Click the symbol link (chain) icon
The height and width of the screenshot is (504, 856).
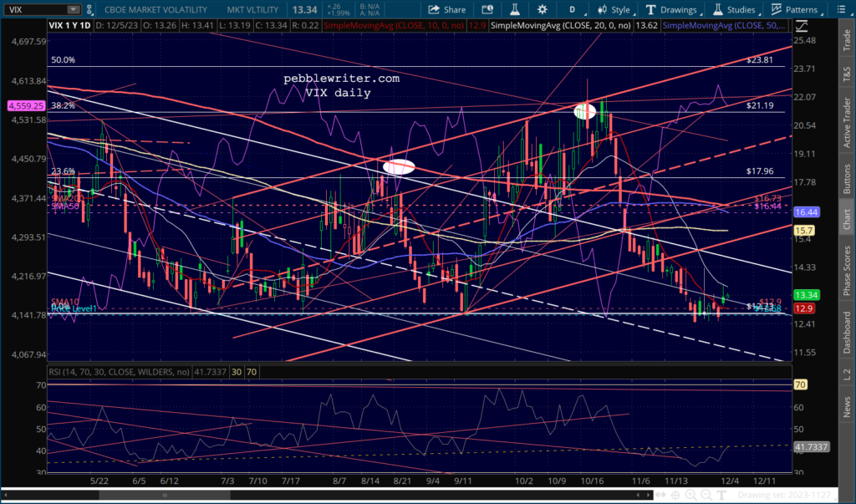89,10
